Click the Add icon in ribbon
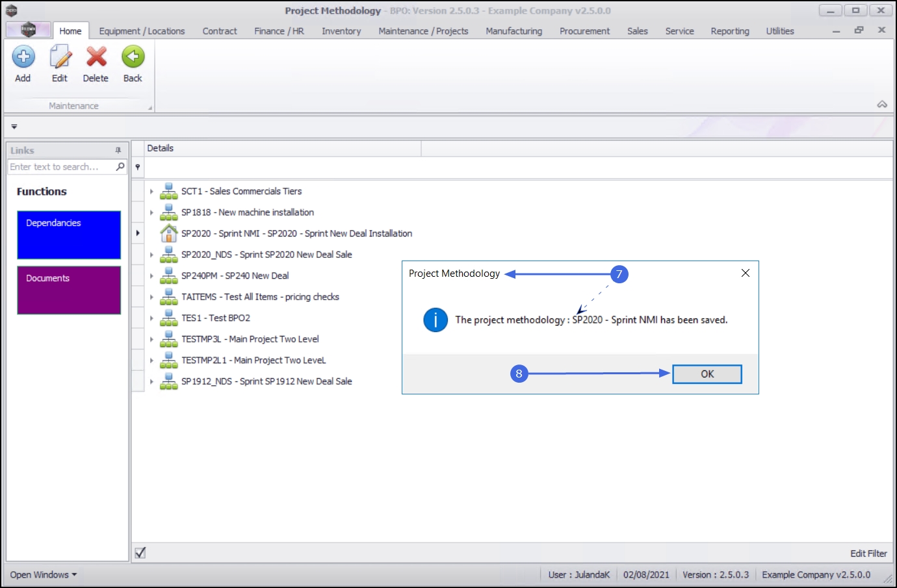 coord(23,57)
